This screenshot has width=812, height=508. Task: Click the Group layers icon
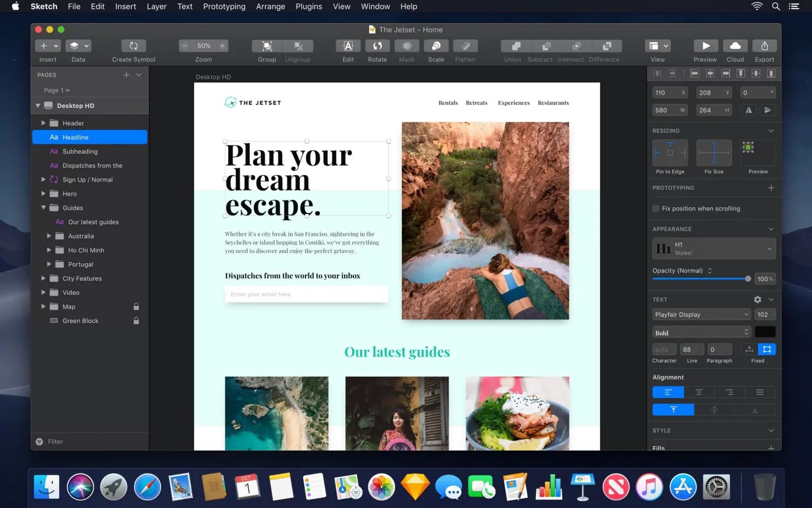coord(267,46)
